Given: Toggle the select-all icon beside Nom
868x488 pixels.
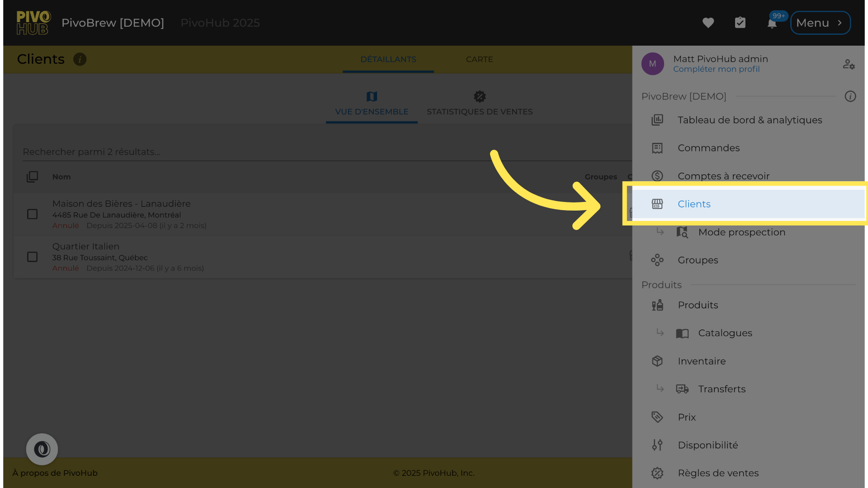Looking at the screenshot, I should pos(32,177).
